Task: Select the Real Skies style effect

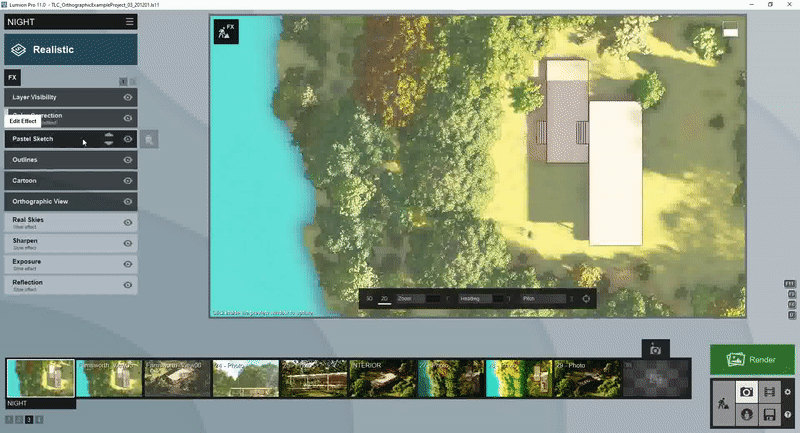Action: tap(71, 223)
